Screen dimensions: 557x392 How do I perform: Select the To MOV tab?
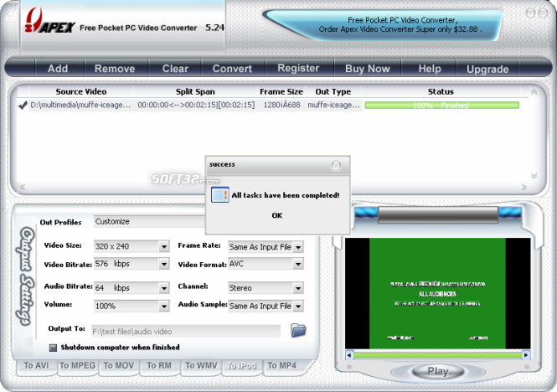coord(119,366)
